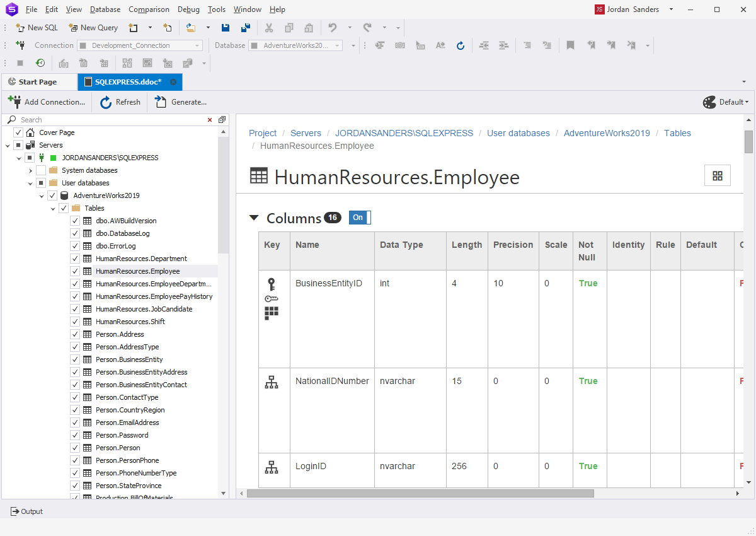Check the System databases checkbox
This screenshot has width=756, height=536.
[41, 170]
